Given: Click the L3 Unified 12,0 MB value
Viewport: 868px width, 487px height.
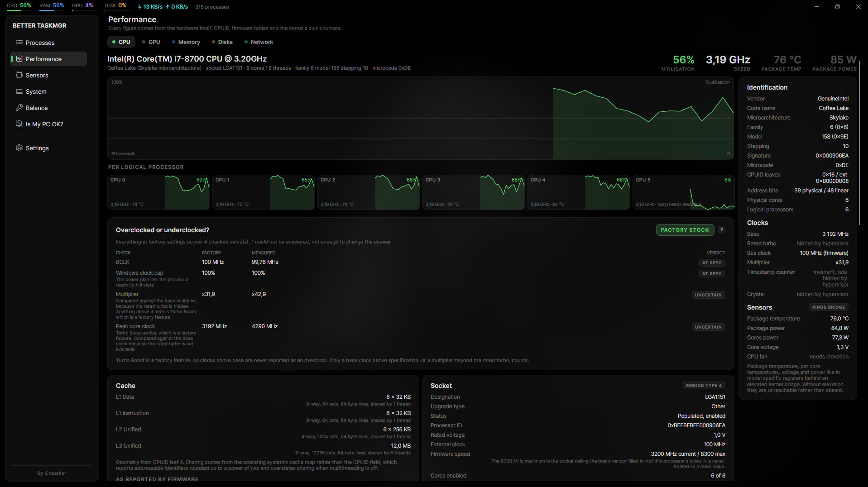Looking at the screenshot, I should click(401, 446).
